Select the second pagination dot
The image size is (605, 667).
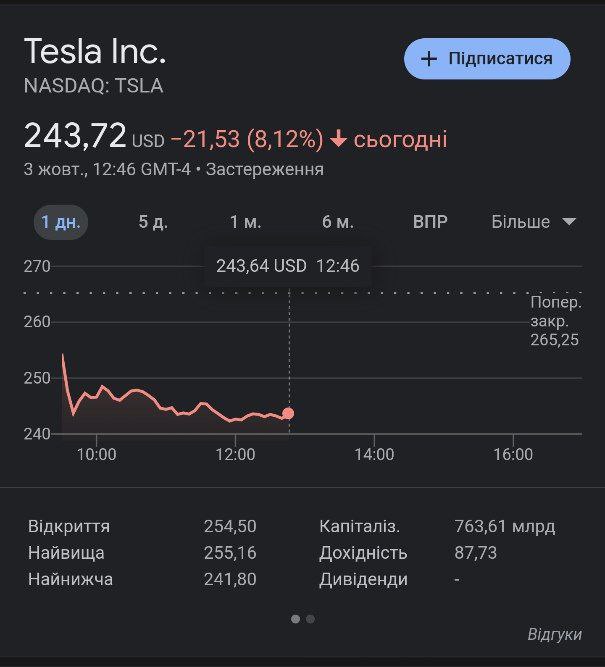point(310,619)
